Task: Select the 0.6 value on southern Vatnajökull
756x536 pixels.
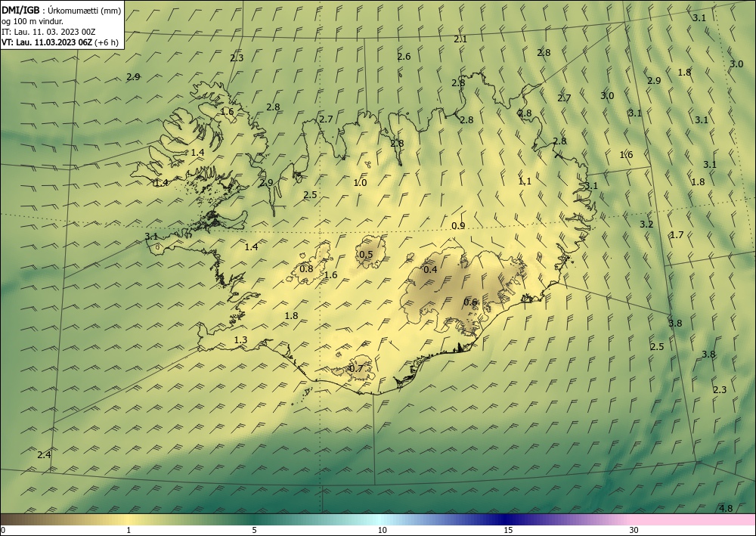Action: (x=470, y=302)
